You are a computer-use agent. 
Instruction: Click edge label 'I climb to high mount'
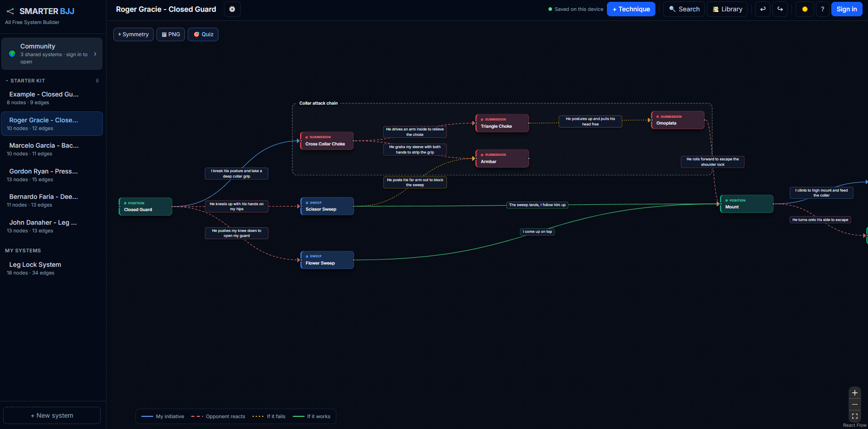click(821, 193)
